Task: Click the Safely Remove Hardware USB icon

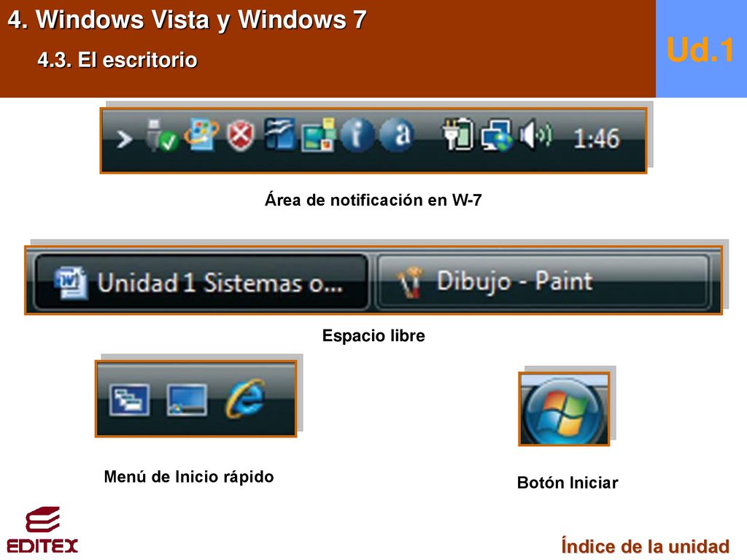Action: [161, 136]
